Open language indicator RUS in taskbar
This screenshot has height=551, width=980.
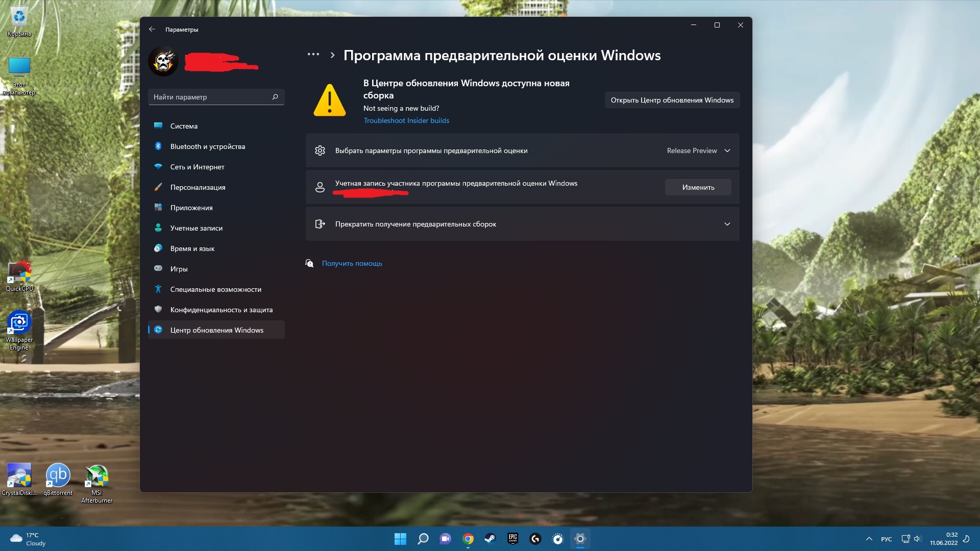pyautogui.click(x=887, y=538)
